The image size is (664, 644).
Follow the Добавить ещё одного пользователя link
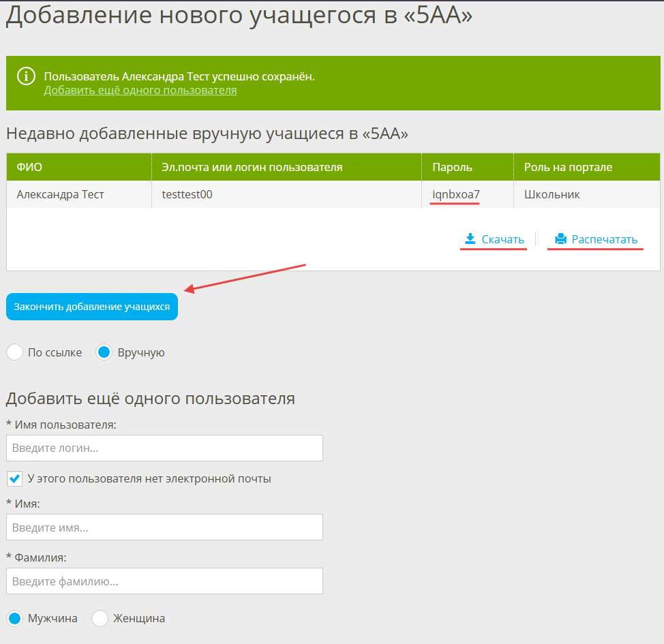140,90
